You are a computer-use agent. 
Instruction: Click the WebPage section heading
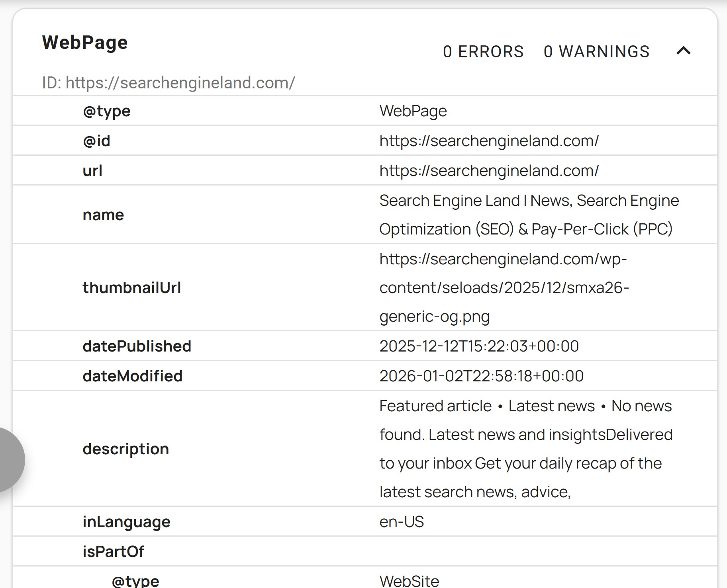point(85,42)
